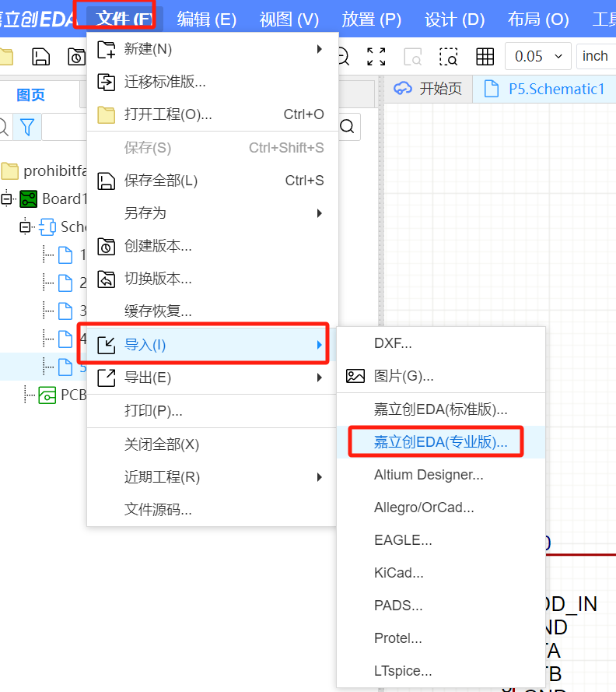Image resolution: width=616 pixels, height=692 pixels.
Task: Open the 视图 (V) menu
Action: (289, 19)
